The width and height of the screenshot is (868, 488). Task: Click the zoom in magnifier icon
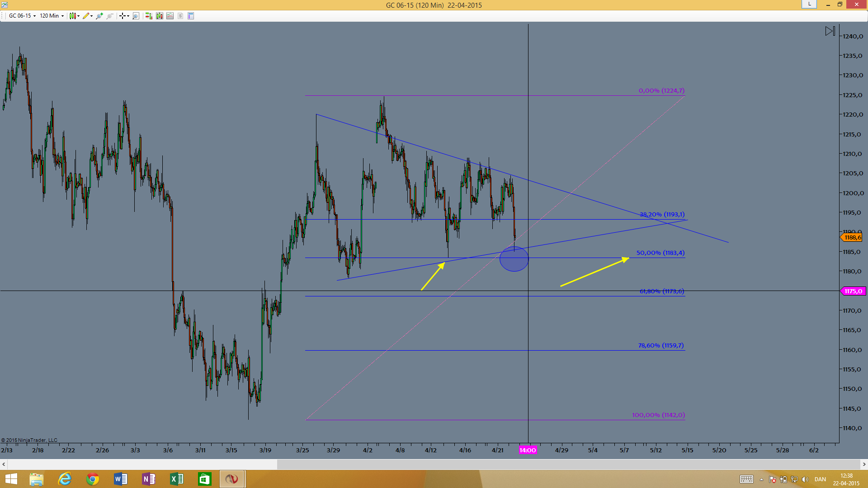pyautogui.click(x=99, y=16)
